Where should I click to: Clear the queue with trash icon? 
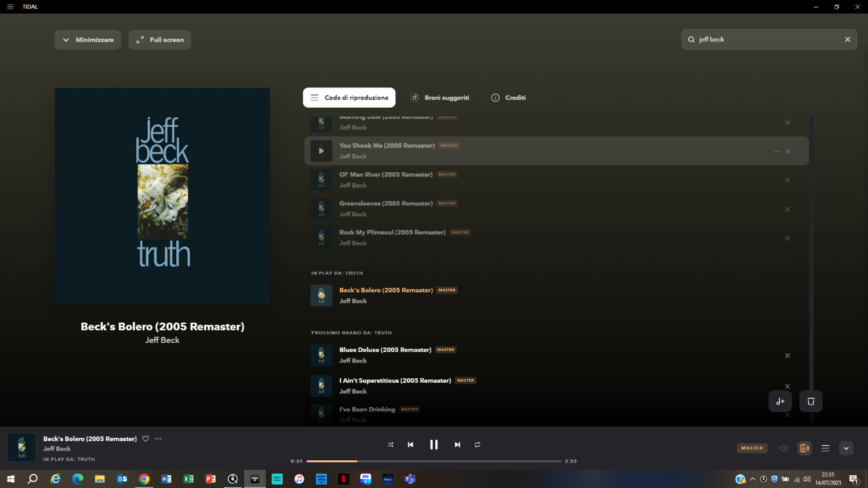(x=811, y=401)
